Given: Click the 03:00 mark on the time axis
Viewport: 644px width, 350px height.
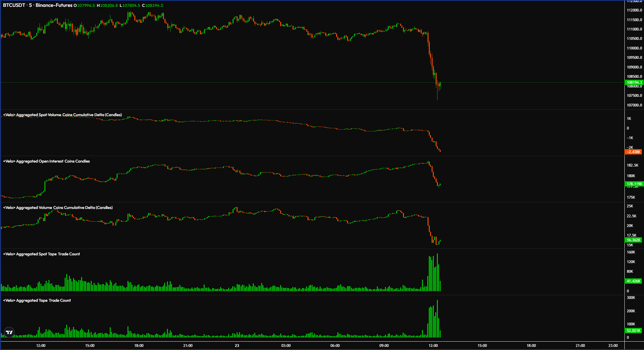Looking at the screenshot, I should 286,346.
